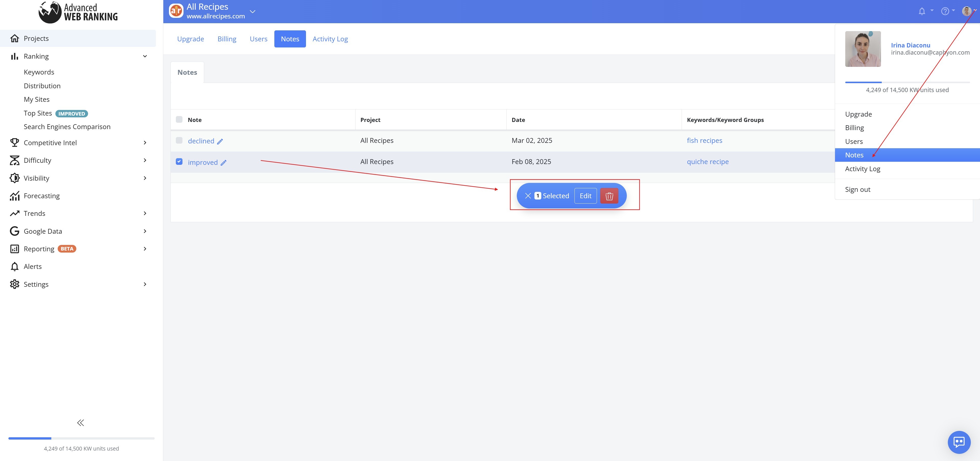
Task: Click the Edit button for selected note
Action: (x=585, y=196)
